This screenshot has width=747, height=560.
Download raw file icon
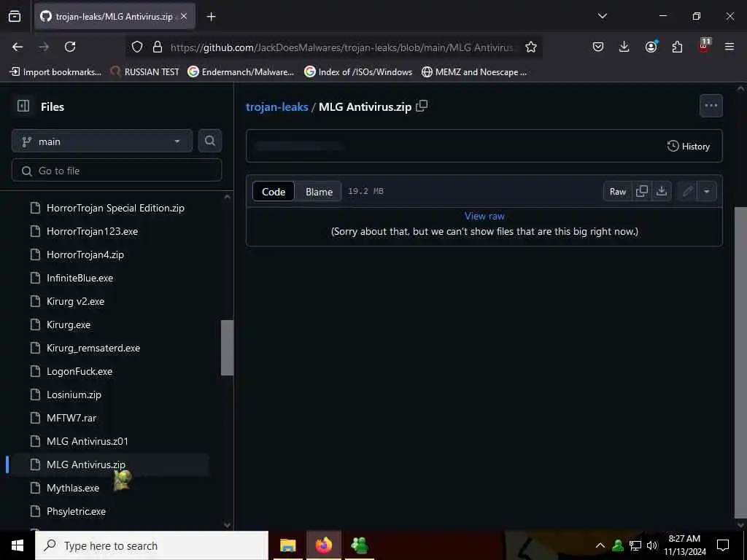[x=661, y=192]
